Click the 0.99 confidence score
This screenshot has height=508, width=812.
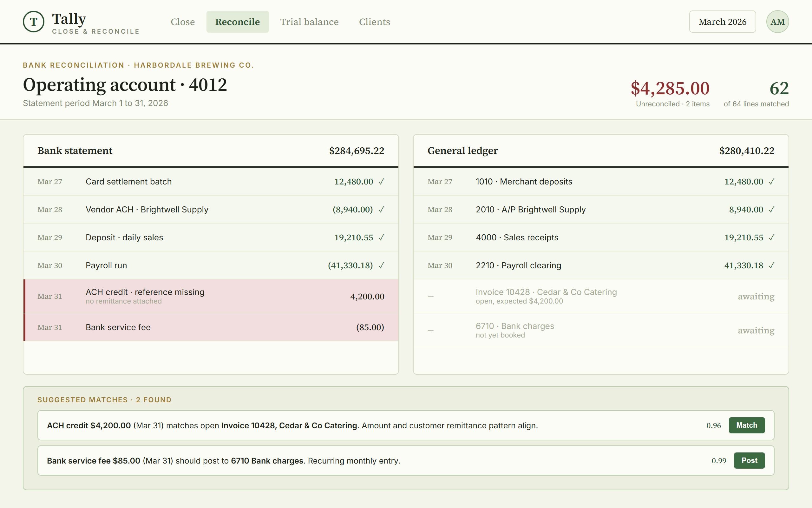click(x=719, y=461)
